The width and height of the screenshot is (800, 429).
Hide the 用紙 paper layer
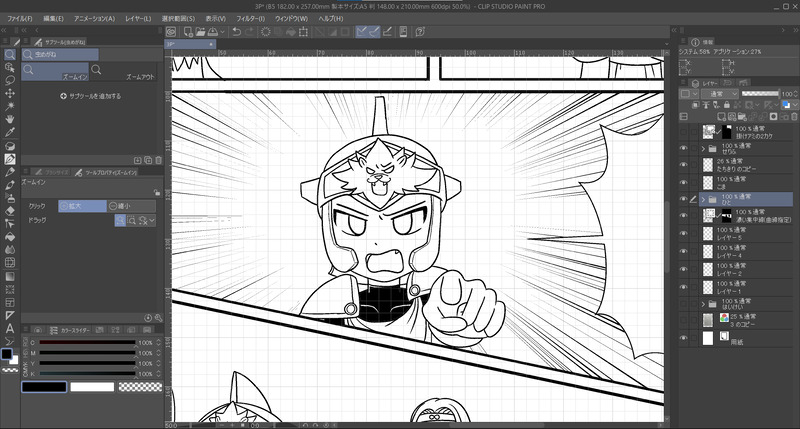click(x=683, y=338)
